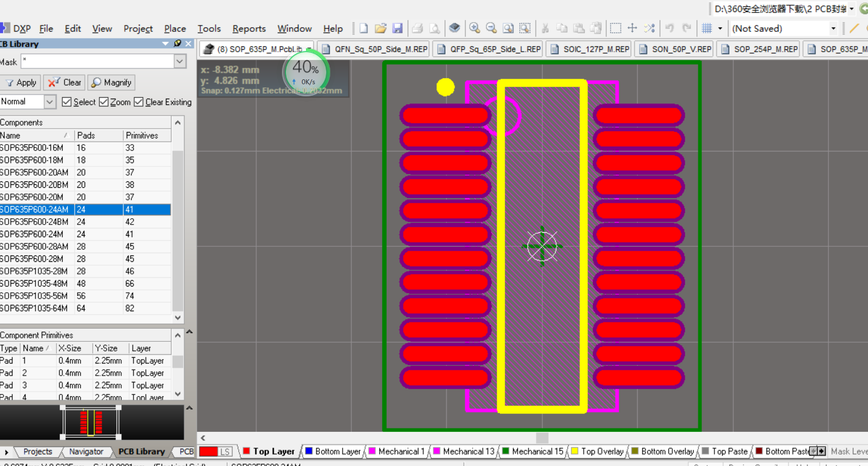Click the Cut scissors icon

click(x=545, y=28)
